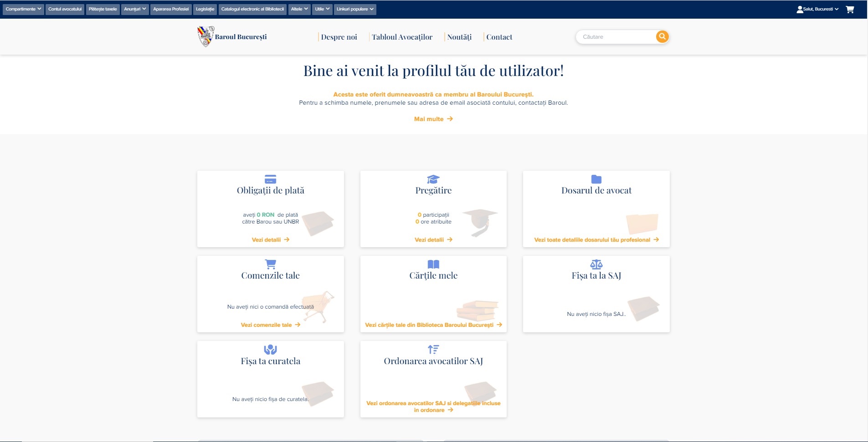
Task: Open the shopping cart in the top bar
Action: [850, 9]
